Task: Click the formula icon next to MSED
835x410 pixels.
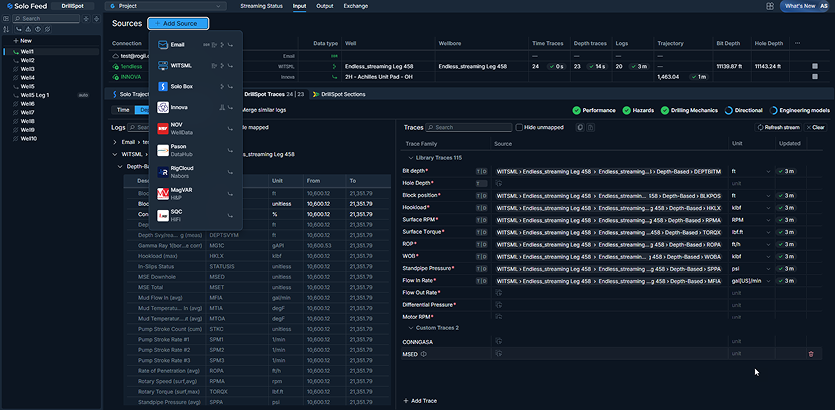Action: (x=424, y=354)
